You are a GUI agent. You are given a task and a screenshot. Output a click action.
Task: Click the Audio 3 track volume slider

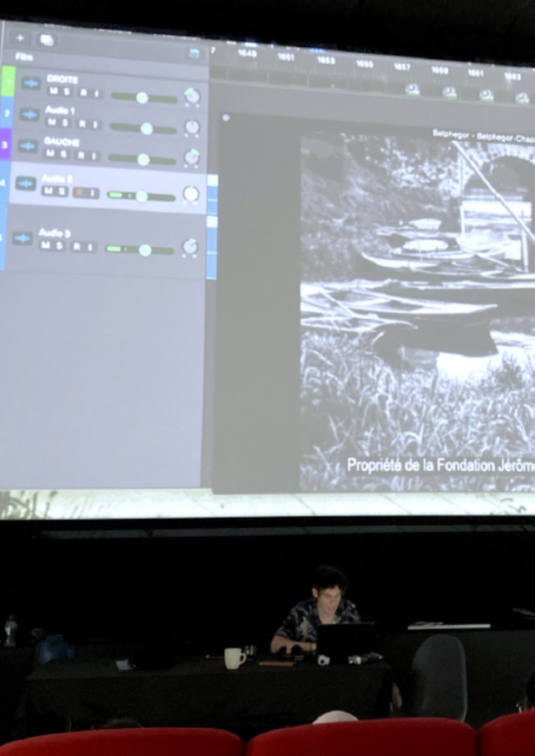click(x=139, y=250)
